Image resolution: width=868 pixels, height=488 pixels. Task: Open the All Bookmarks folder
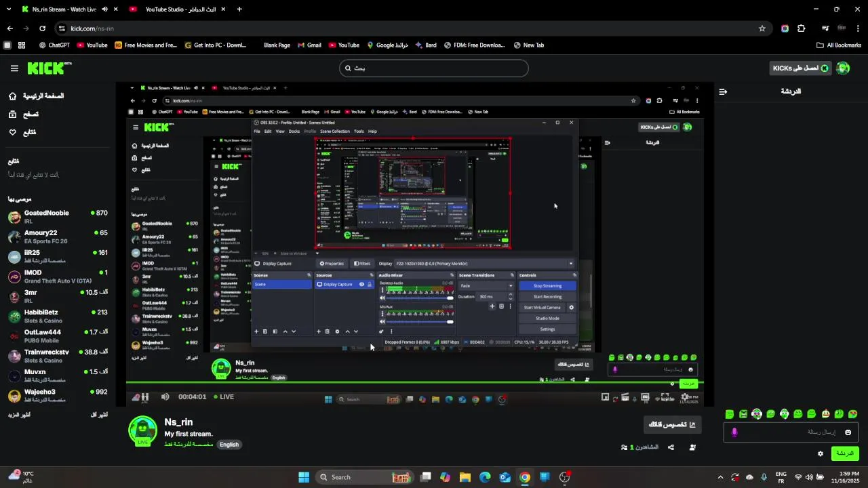839,45
